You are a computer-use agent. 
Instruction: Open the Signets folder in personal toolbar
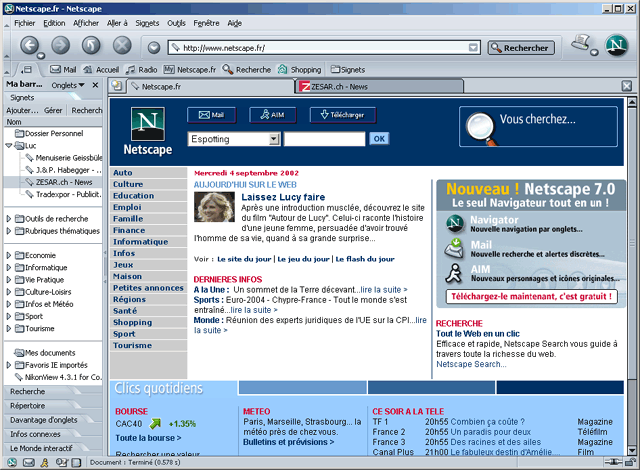point(348,70)
